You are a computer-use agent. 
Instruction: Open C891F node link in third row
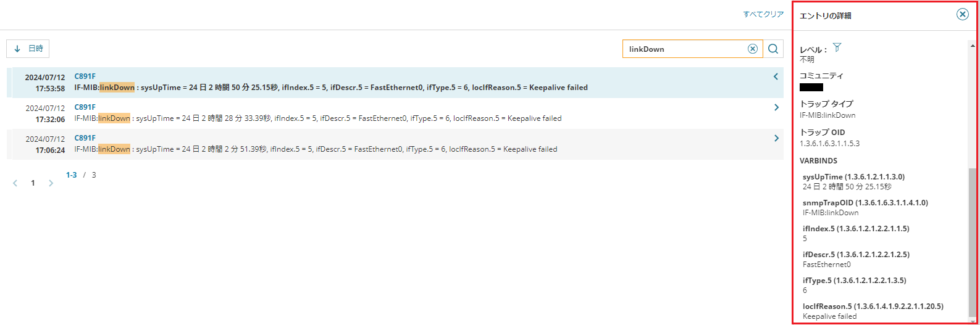click(x=85, y=138)
